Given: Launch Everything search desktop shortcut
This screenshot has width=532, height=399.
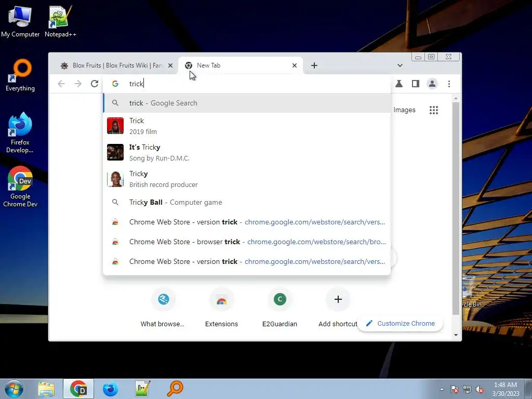Looking at the screenshot, I should (x=20, y=76).
